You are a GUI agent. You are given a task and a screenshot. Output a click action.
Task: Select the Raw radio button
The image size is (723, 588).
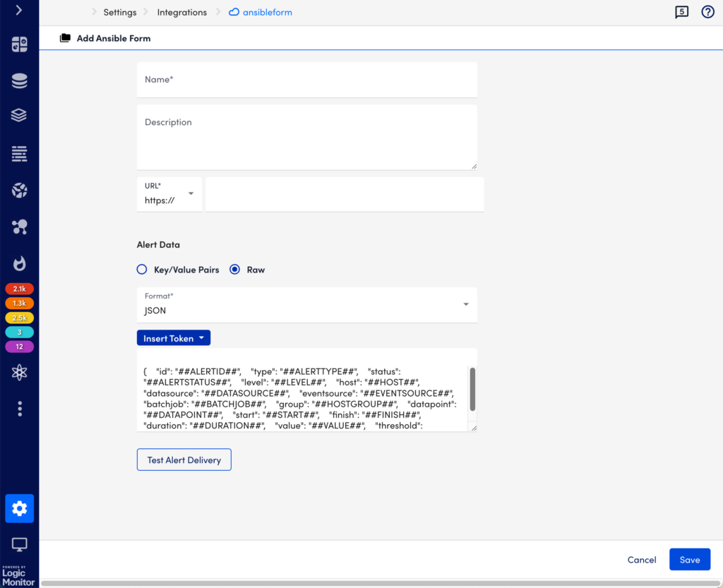pyautogui.click(x=235, y=270)
